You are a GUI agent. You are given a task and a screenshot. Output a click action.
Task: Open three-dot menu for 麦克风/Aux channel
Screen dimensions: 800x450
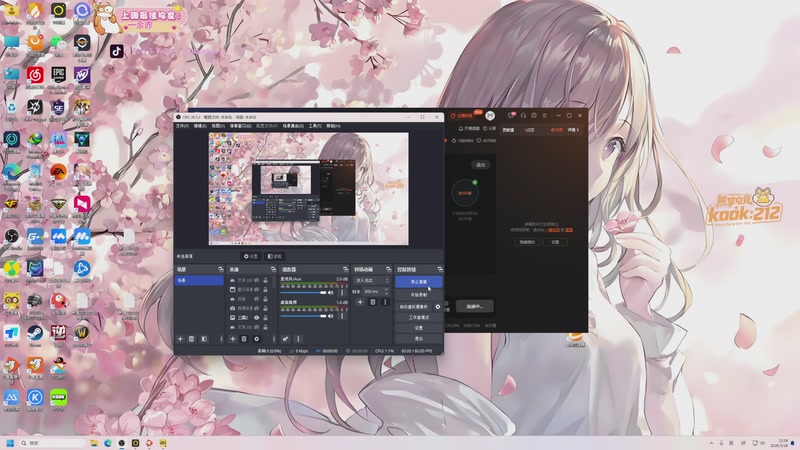point(342,293)
